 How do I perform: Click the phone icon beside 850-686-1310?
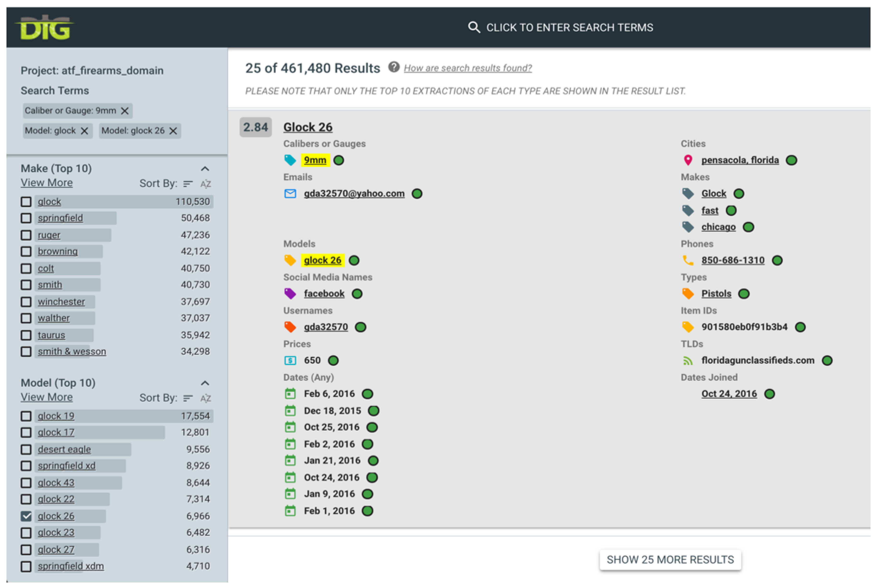coord(687,261)
